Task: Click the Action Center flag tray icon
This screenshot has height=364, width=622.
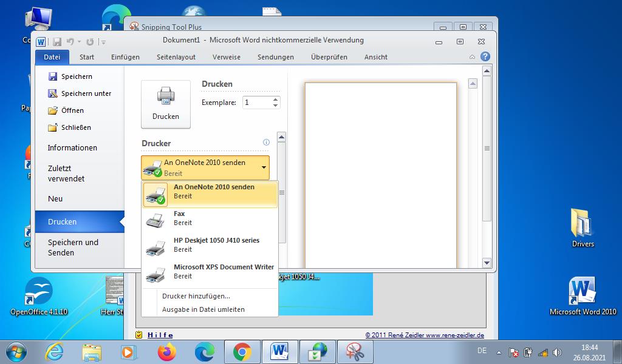Action: [x=513, y=352]
